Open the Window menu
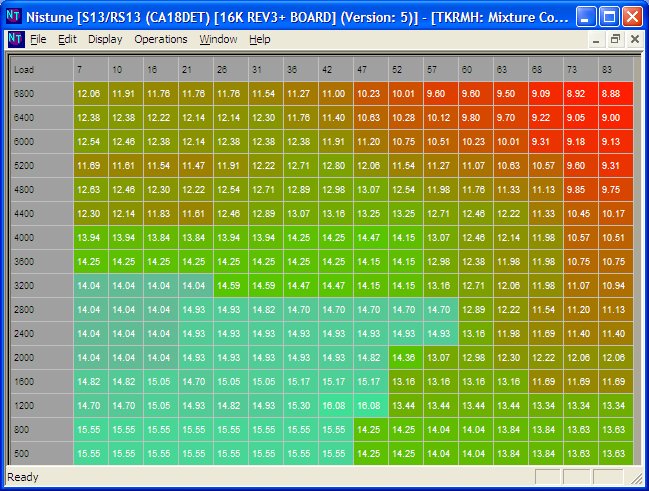649x491 pixels. [218, 40]
